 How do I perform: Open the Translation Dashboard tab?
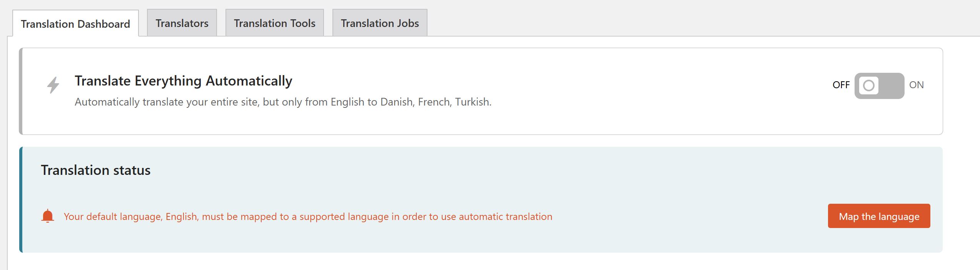75,24
